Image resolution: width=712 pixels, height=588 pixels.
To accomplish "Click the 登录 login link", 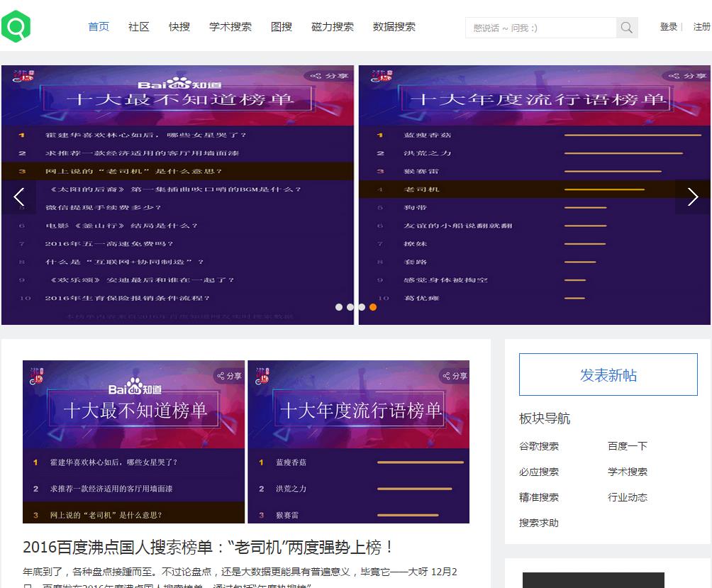I will tap(669, 27).
